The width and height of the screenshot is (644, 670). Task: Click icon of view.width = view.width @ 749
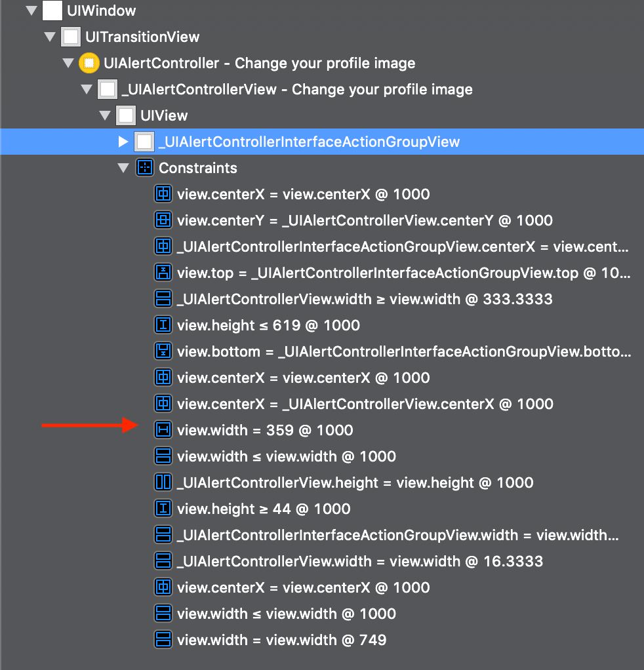coord(163,640)
